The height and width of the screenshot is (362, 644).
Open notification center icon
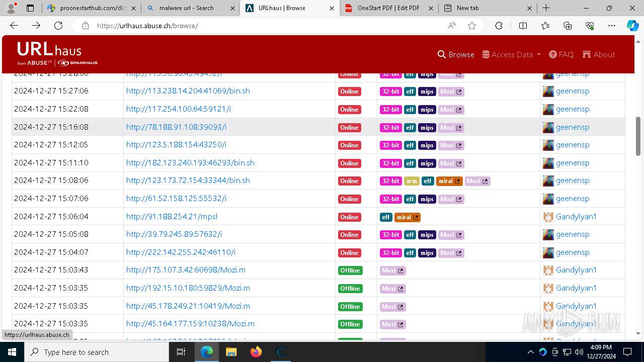tap(627, 352)
